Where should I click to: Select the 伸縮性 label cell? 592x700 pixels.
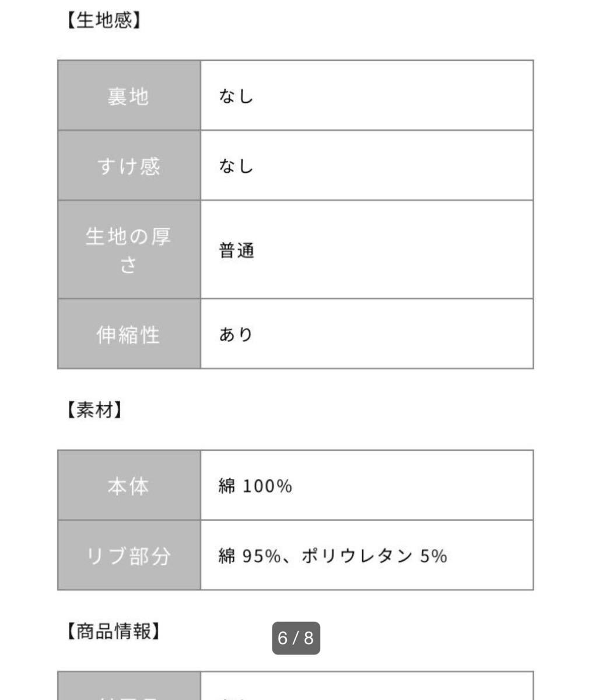128,335
